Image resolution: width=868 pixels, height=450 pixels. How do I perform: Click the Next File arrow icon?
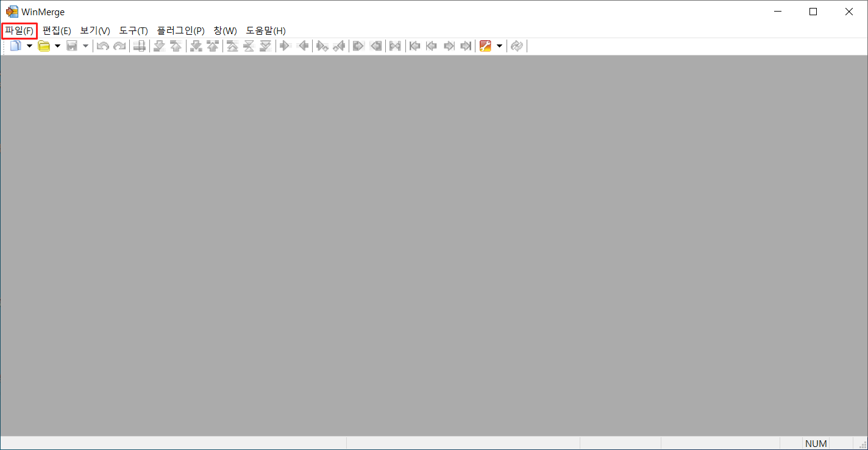449,46
